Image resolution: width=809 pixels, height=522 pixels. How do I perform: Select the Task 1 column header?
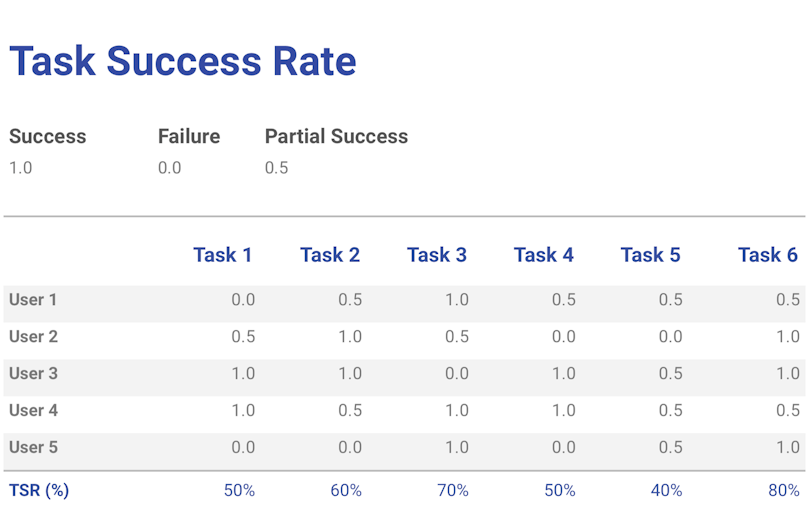click(222, 255)
